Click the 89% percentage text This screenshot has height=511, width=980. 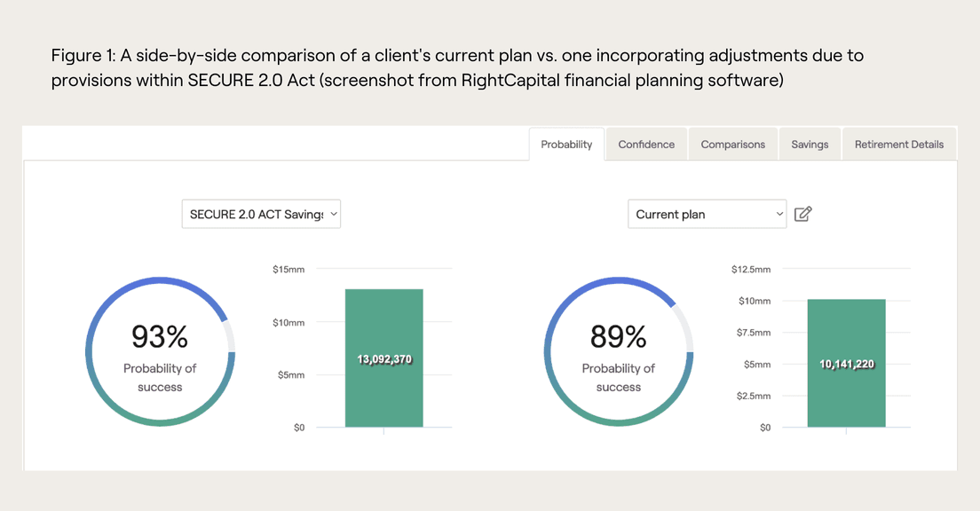[x=619, y=336]
